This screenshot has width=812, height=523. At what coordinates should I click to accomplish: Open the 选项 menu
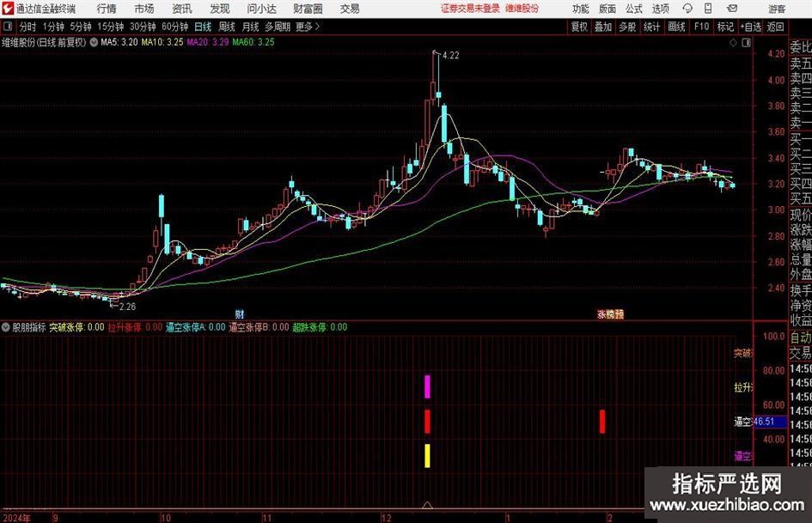pyautogui.click(x=660, y=9)
